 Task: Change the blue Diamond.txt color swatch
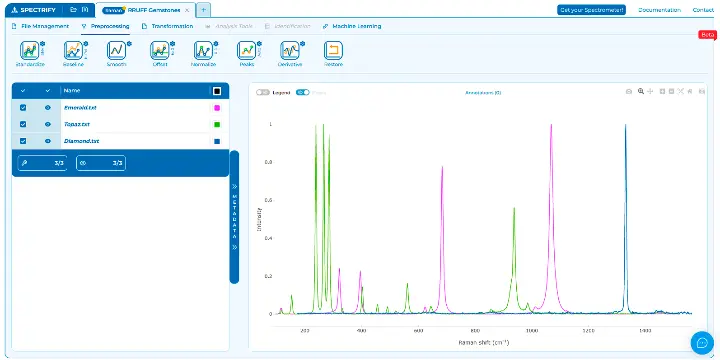click(217, 141)
